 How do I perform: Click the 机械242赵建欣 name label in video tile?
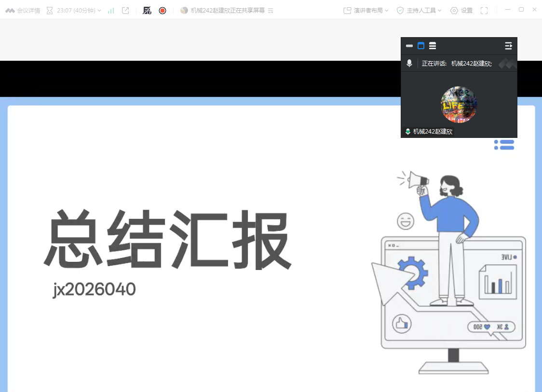[x=433, y=131]
